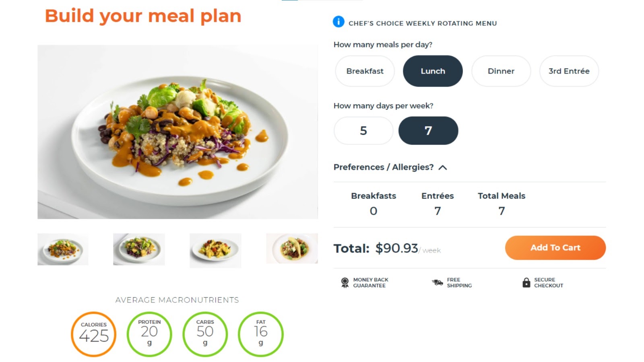
Task: Select the taco dish thumbnail
Action: tap(292, 249)
